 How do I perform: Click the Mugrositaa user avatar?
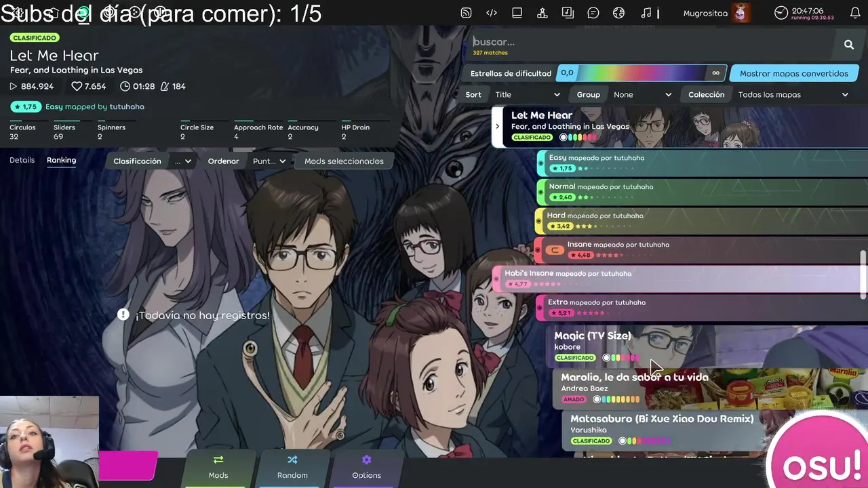coord(741,13)
